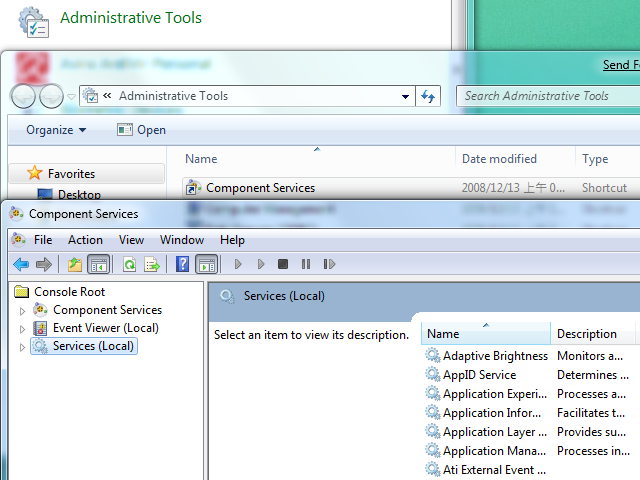The image size is (640, 480).
Task: Open the Window menu
Action: point(182,240)
